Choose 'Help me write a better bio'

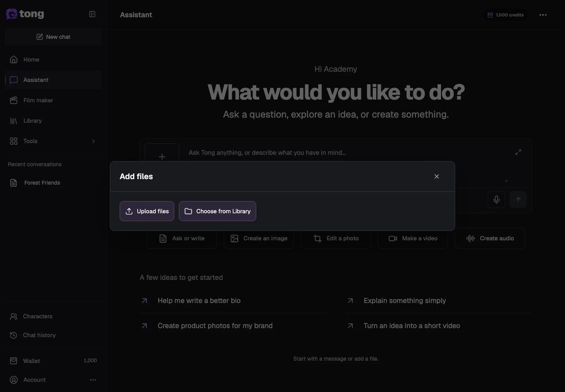pos(233,301)
